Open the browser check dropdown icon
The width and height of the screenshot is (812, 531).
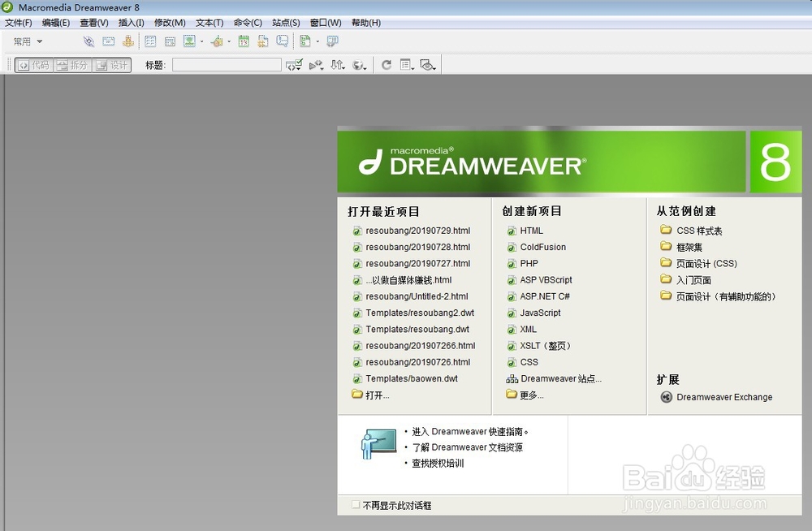point(317,65)
